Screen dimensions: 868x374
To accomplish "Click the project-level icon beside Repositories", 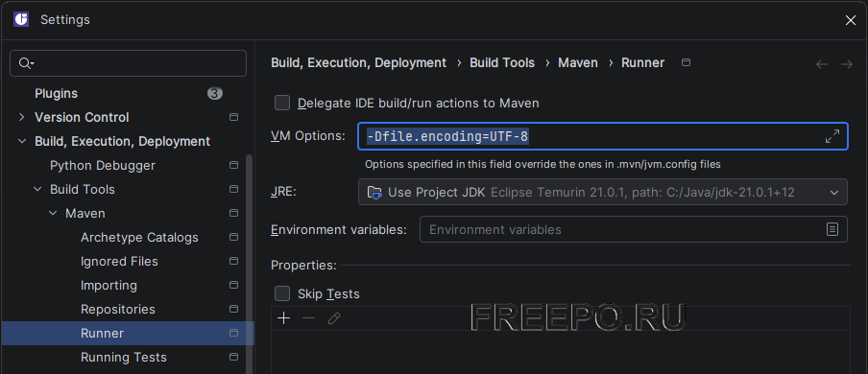I will [x=233, y=309].
